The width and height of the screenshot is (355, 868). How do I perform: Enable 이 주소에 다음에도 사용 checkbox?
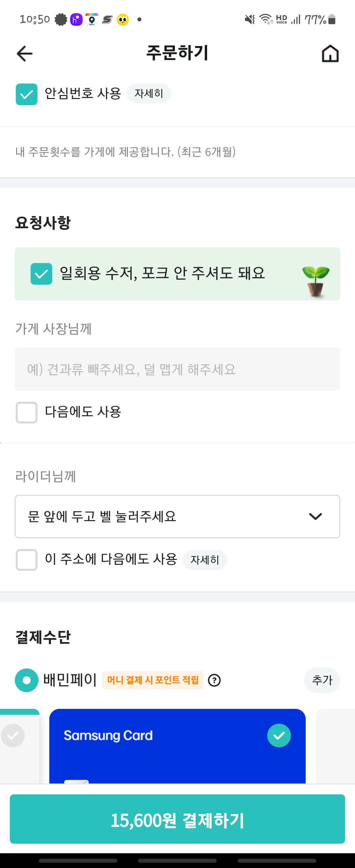(27, 560)
